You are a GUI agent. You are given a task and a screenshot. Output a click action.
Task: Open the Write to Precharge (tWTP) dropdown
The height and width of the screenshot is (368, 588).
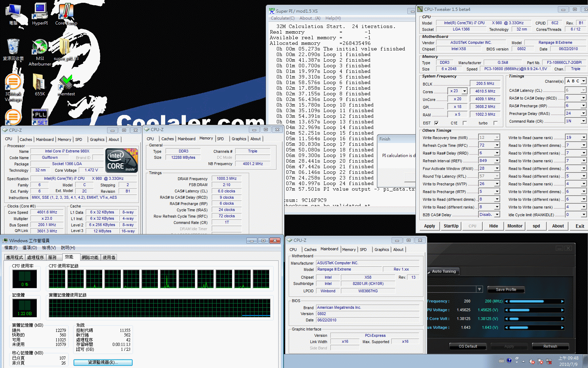point(497,184)
